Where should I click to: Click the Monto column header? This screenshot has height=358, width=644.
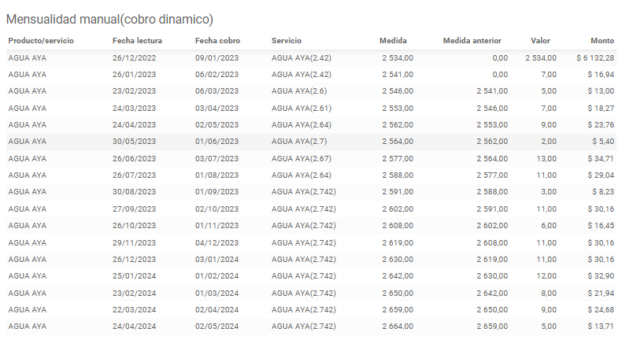(602, 41)
